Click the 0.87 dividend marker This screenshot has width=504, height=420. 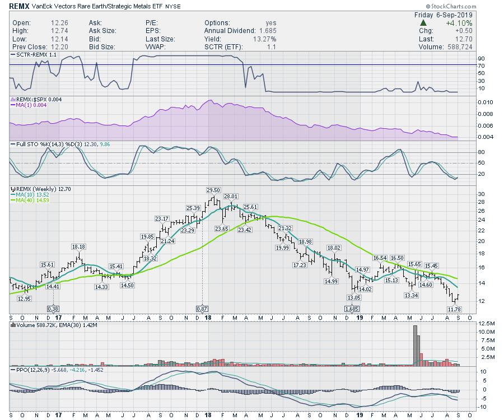pos(202,309)
